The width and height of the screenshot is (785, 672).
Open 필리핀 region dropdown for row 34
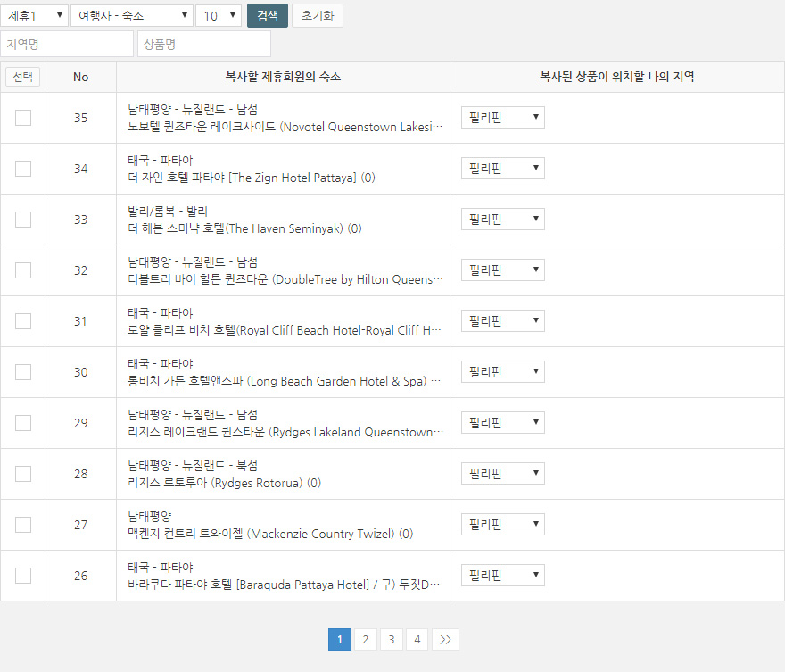click(x=502, y=169)
